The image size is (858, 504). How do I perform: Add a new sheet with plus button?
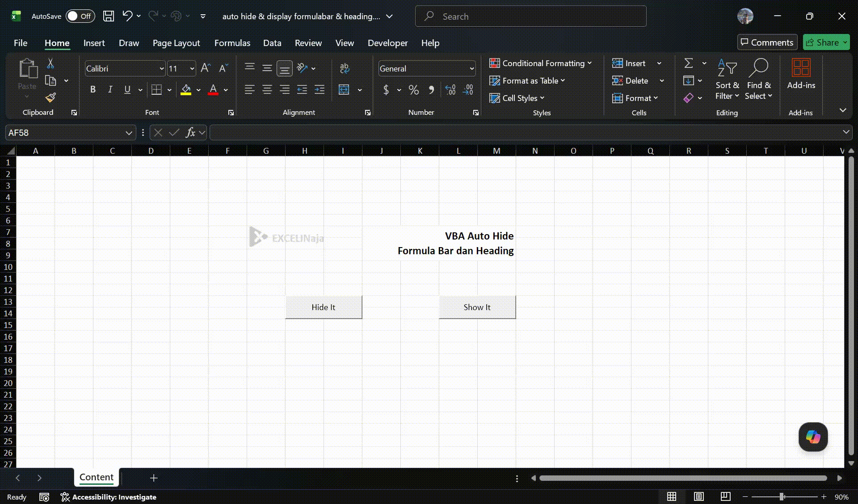tap(154, 478)
